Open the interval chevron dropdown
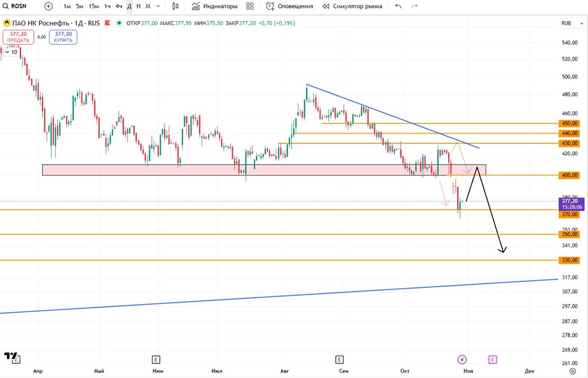Viewport: 588px width, 378px height. [157, 6]
